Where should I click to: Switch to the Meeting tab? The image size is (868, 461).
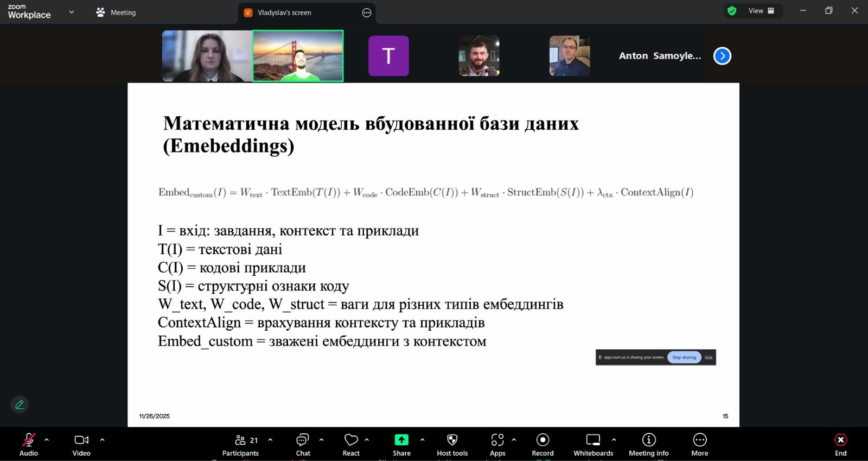tap(116, 12)
